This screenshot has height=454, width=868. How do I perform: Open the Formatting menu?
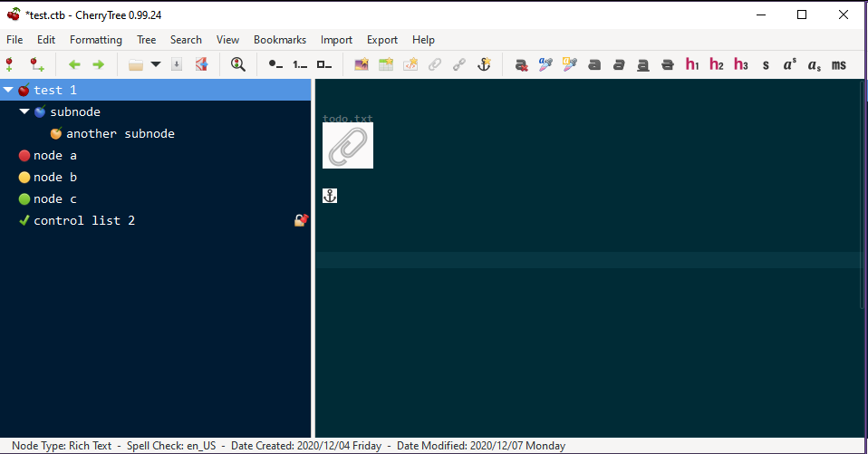pos(96,40)
